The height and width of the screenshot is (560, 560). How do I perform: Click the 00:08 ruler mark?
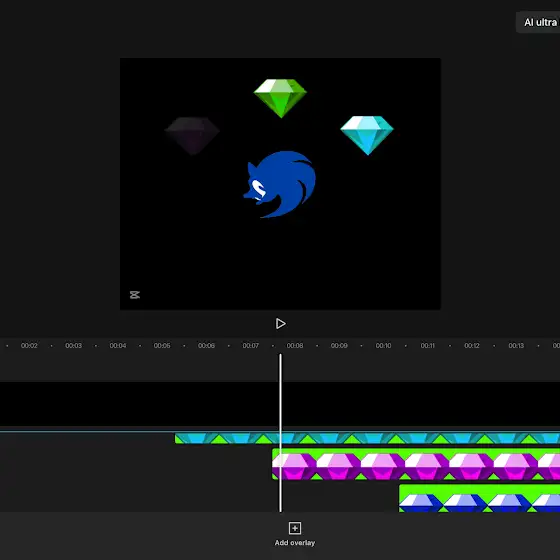coord(295,345)
